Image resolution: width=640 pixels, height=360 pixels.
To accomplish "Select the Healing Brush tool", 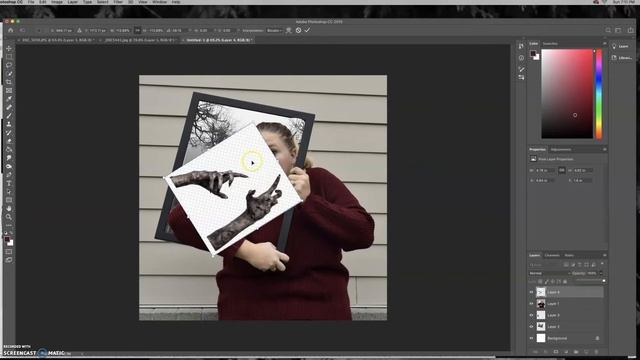I will [x=9, y=107].
